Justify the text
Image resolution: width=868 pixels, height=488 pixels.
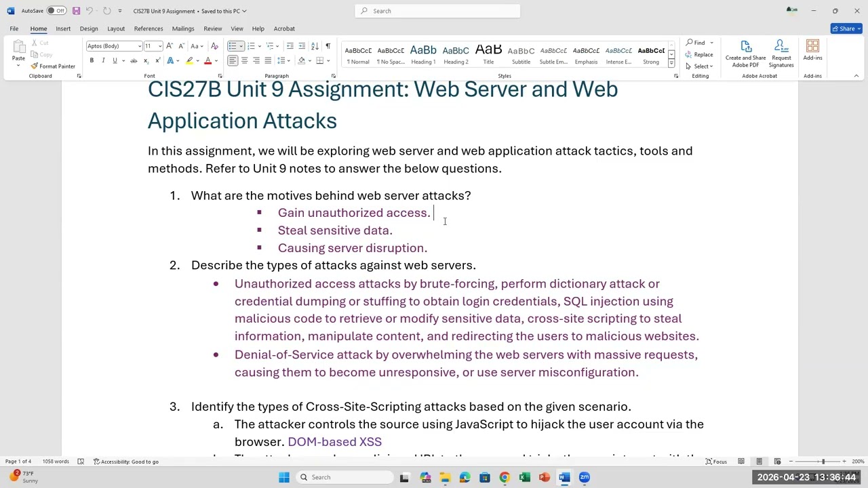(268, 61)
